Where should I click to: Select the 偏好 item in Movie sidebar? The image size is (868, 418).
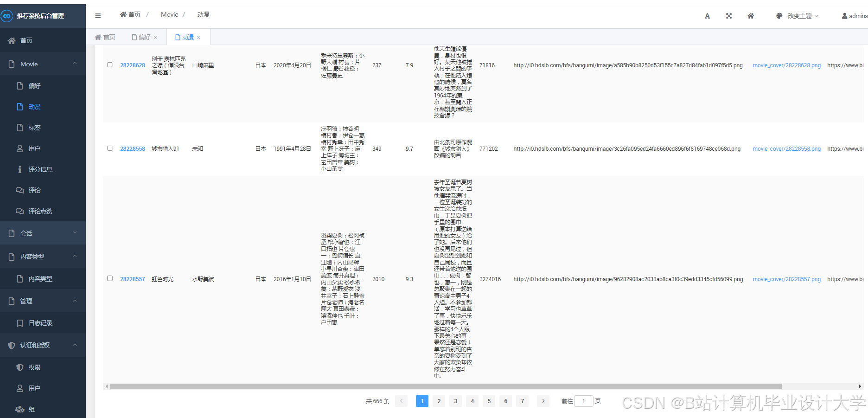[x=35, y=85]
